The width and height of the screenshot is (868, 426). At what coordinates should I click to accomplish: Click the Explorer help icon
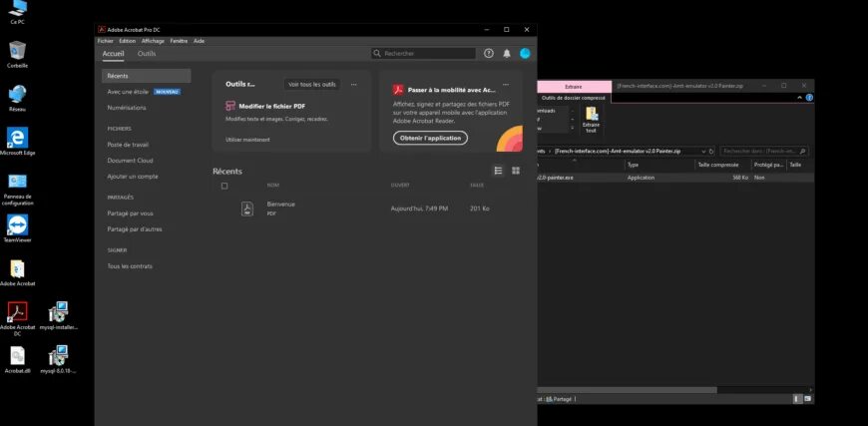pyautogui.click(x=809, y=98)
